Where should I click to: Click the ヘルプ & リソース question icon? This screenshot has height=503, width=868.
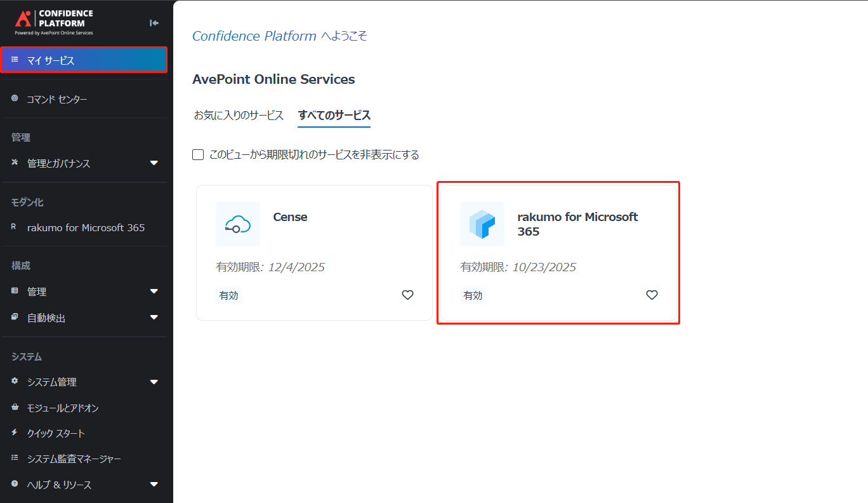coord(15,484)
